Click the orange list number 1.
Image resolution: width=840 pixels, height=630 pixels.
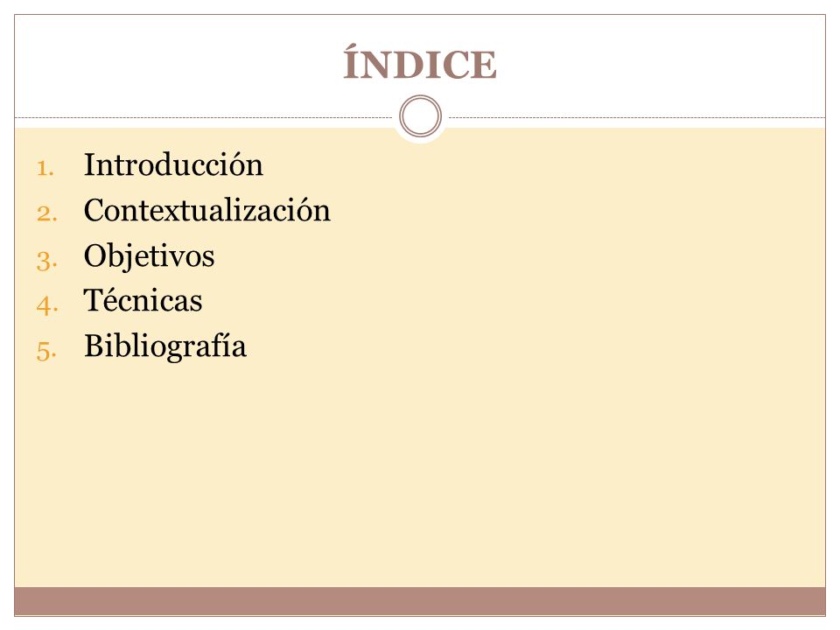(x=45, y=169)
